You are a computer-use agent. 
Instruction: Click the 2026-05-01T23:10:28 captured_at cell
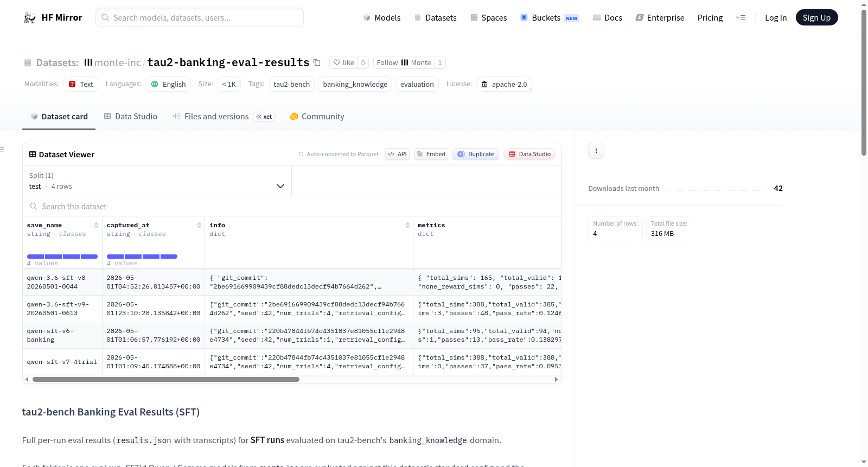pyautogui.click(x=154, y=309)
